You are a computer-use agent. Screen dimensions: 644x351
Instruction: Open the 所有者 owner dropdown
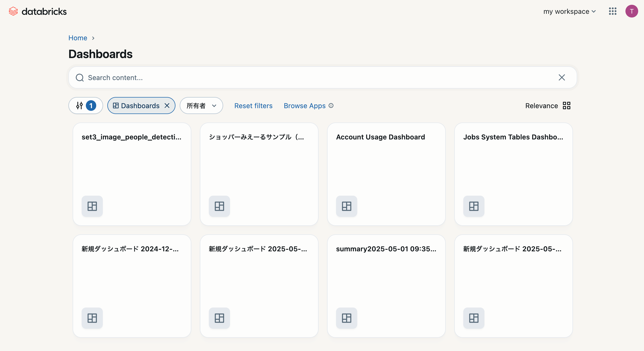[201, 106]
